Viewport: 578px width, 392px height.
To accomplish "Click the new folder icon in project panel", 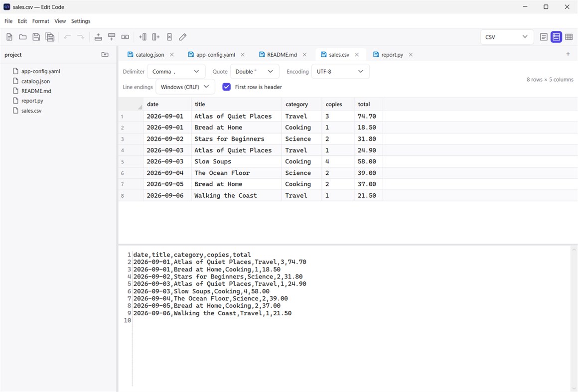I will point(105,54).
